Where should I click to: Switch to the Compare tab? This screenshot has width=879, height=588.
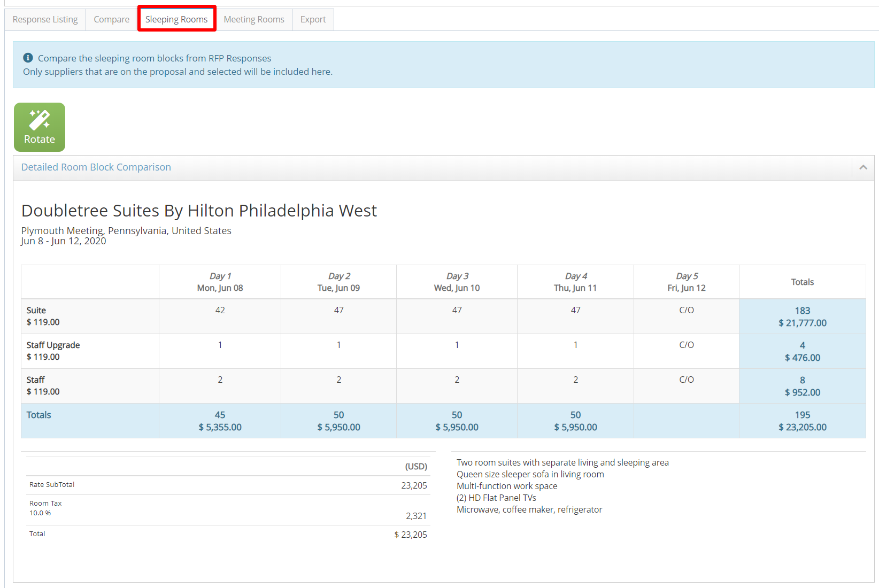111,19
